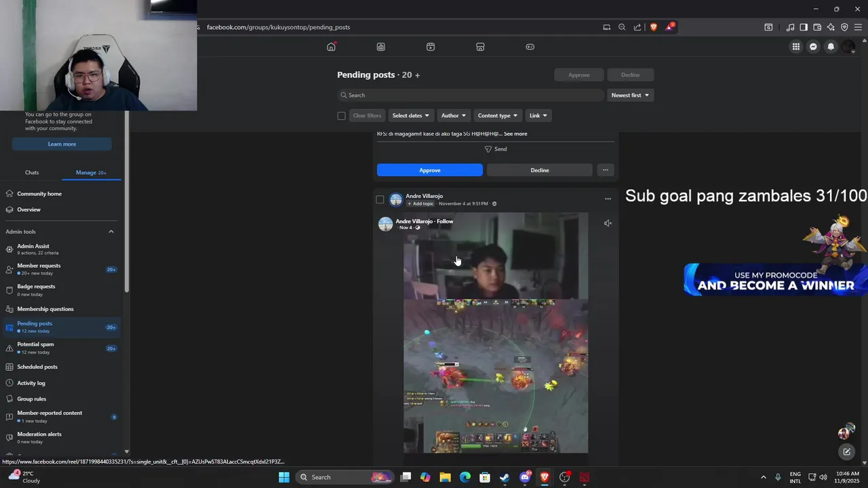This screenshot has width=868, height=488.
Task: Open the Brave Wallet icon
Action: [x=817, y=27]
